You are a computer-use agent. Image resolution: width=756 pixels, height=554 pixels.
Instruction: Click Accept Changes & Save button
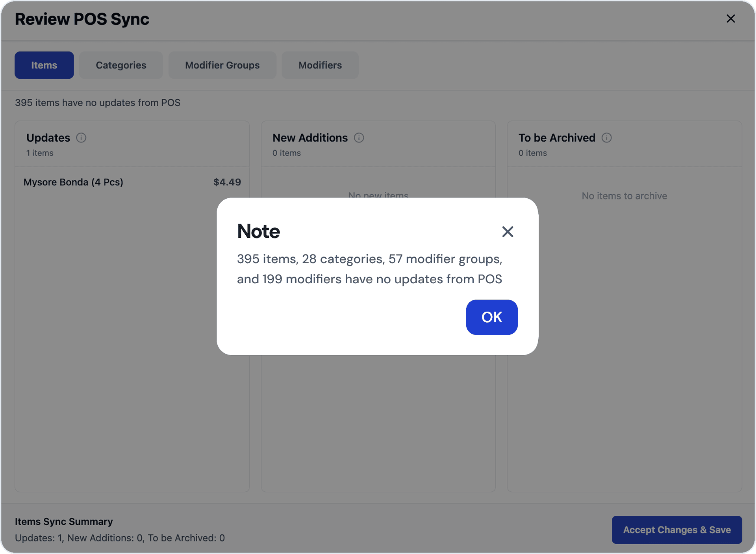pos(677,530)
